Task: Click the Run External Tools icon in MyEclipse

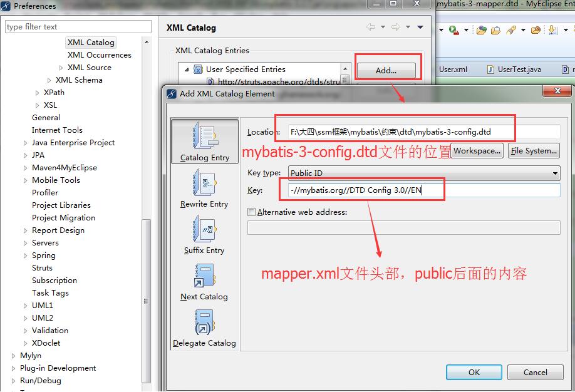Action: [454, 30]
